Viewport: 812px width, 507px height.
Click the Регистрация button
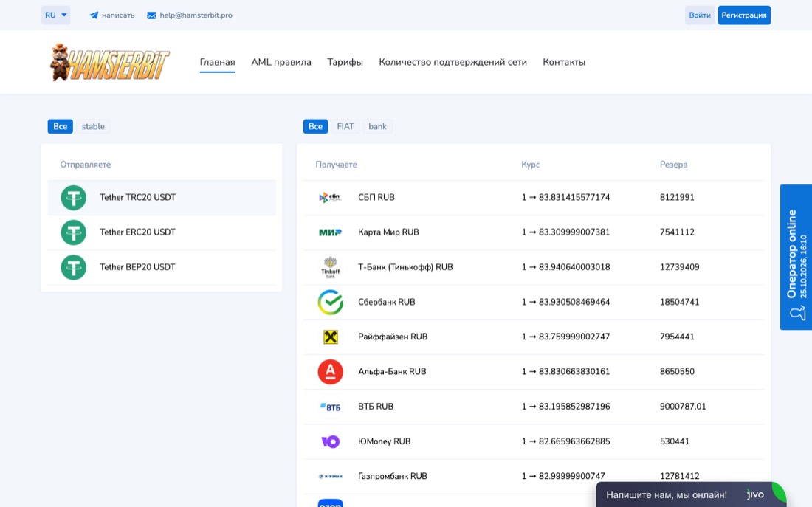744,15
